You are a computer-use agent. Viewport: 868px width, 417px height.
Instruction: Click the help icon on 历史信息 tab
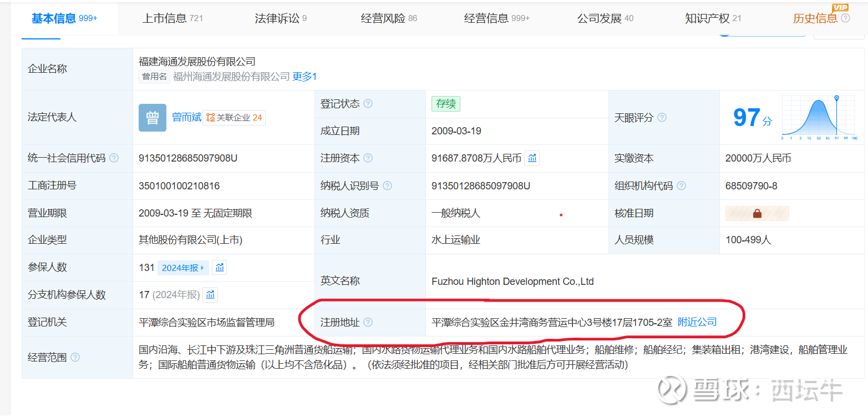pyautogui.click(x=845, y=18)
